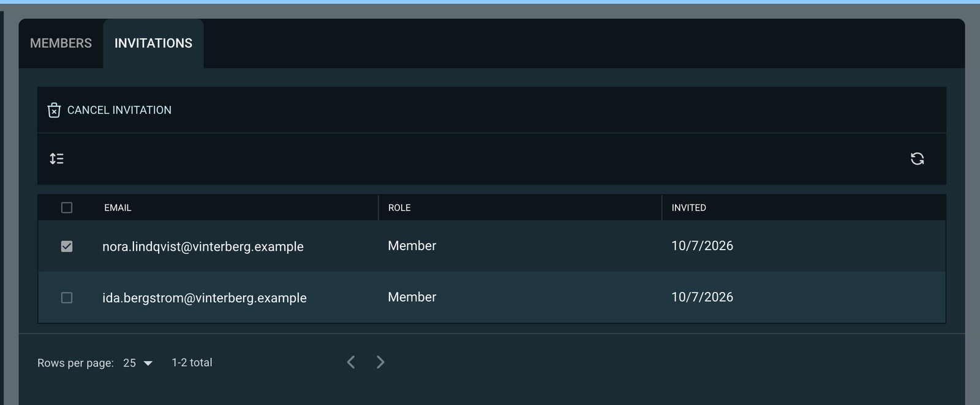Sort by the Email column header
Screen dimensions: 980x405
118,208
